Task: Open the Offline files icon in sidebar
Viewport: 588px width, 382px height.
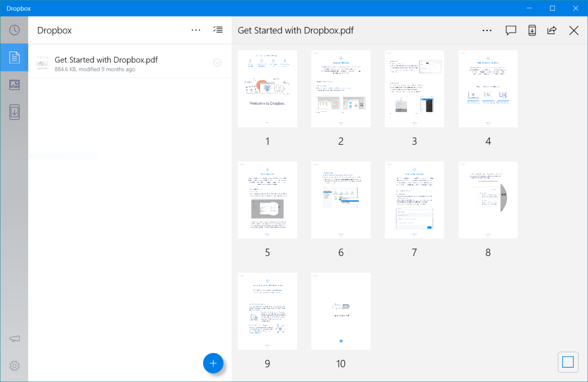Action: 14,112
